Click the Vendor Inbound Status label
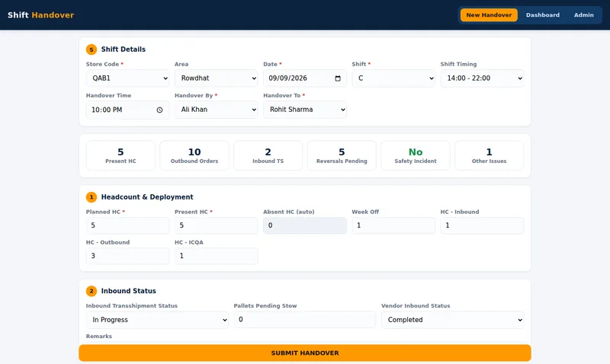 pos(416,305)
